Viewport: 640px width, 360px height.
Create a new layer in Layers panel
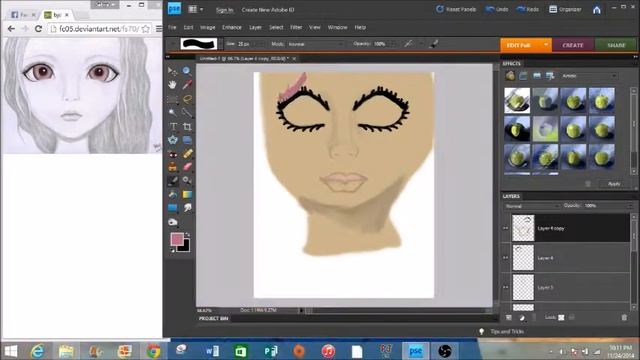coord(509,317)
